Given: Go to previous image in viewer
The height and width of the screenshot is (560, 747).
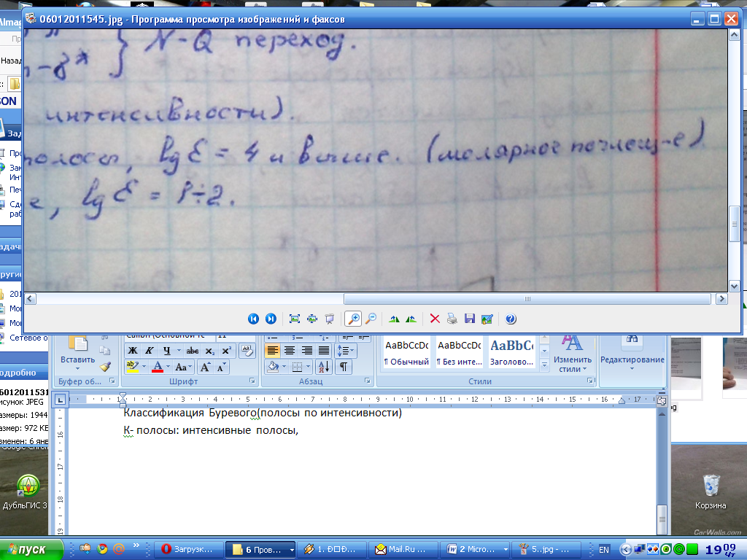Looking at the screenshot, I should click(253, 319).
